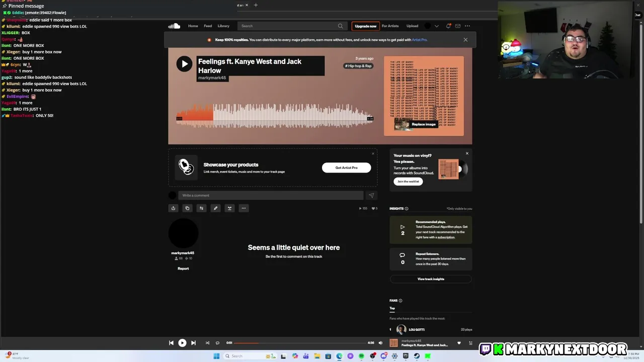Click the Windows taskbar search box
This screenshot has height=362, width=644.
(249, 356)
